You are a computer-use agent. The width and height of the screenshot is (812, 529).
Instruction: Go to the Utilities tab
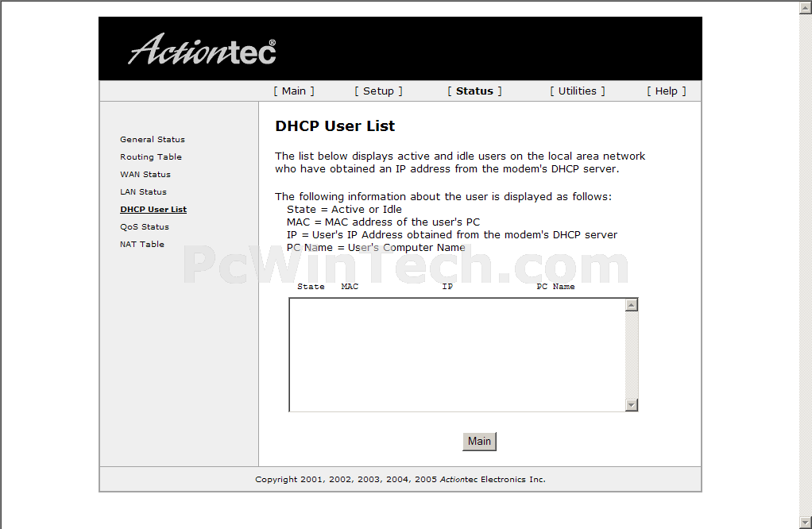[577, 91]
